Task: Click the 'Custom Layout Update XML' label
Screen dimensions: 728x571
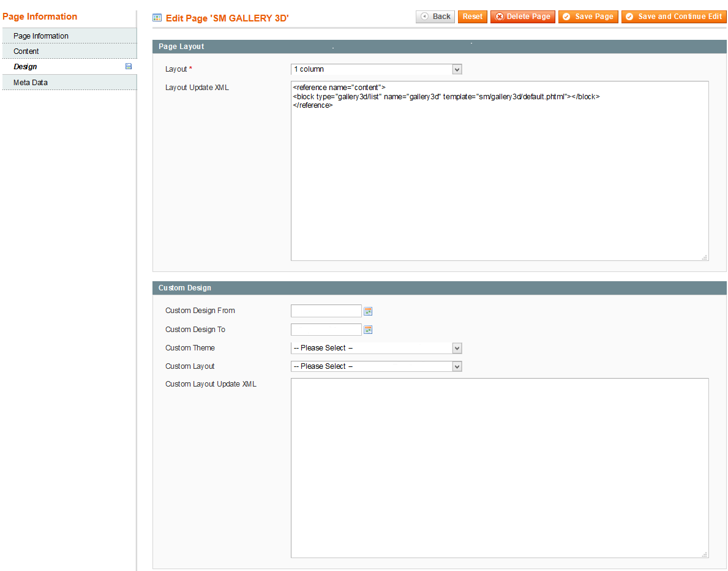Action: tap(211, 384)
